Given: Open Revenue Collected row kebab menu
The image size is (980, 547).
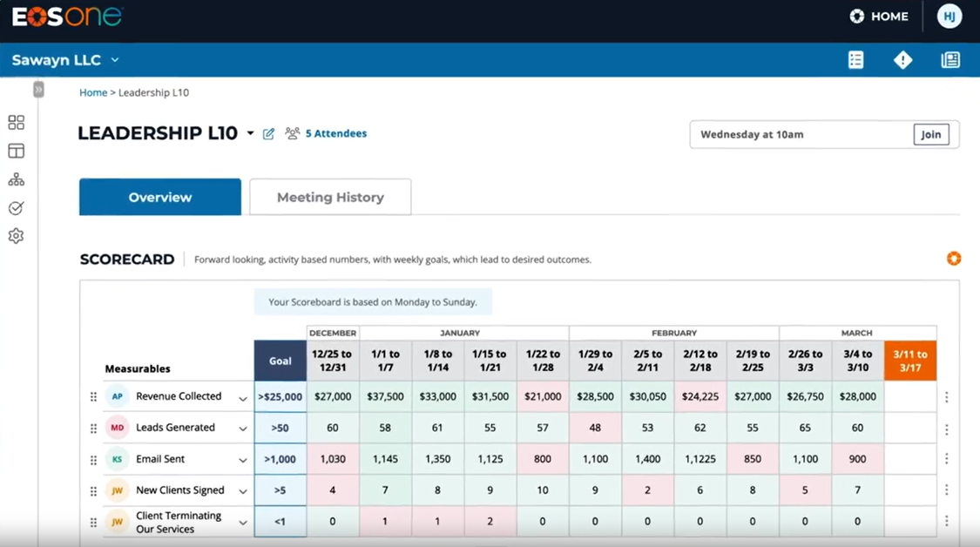Looking at the screenshot, I should click(x=946, y=397).
